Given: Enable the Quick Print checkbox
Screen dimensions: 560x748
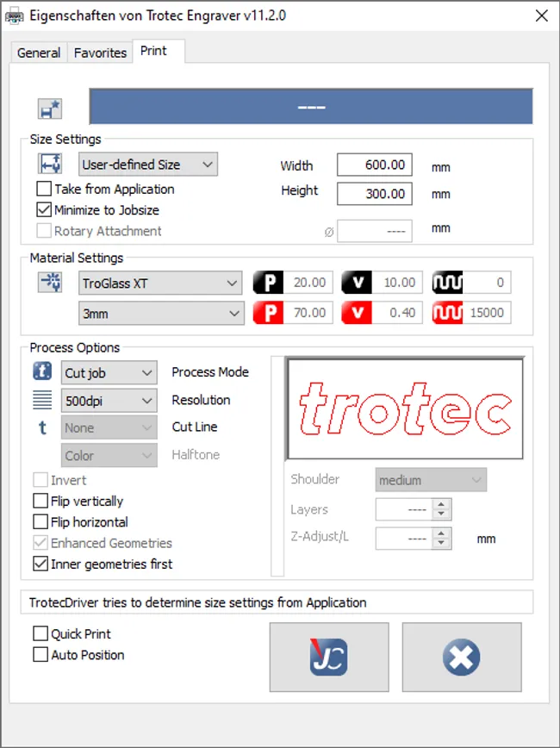Looking at the screenshot, I should tap(40, 633).
